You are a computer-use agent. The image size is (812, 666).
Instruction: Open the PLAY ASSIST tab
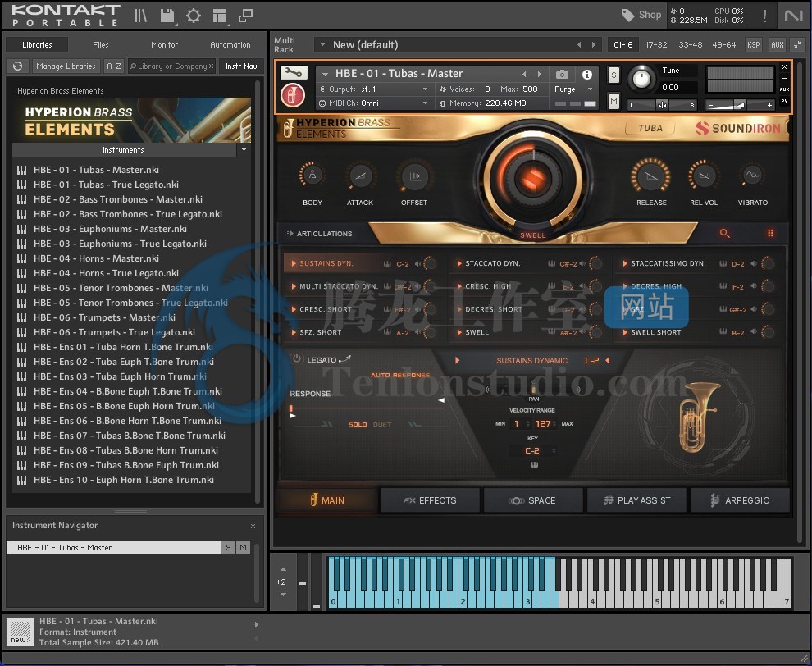point(636,500)
